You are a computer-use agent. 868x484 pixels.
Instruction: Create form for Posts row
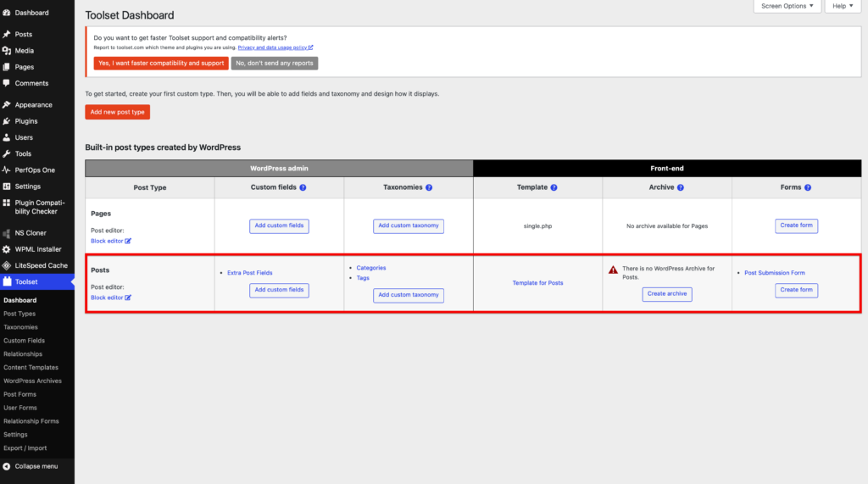pyautogui.click(x=797, y=290)
